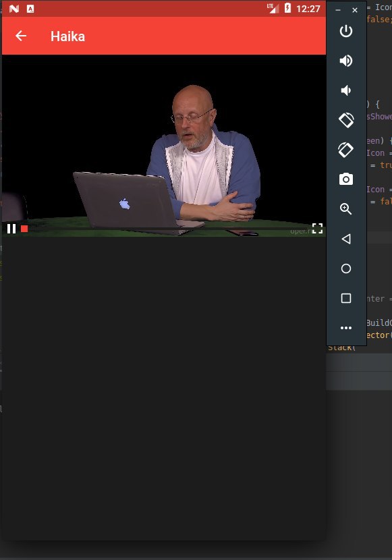Screen dimensions: 392x560
Task: Click the LTE signal indicator in status bar
Action: point(273,8)
